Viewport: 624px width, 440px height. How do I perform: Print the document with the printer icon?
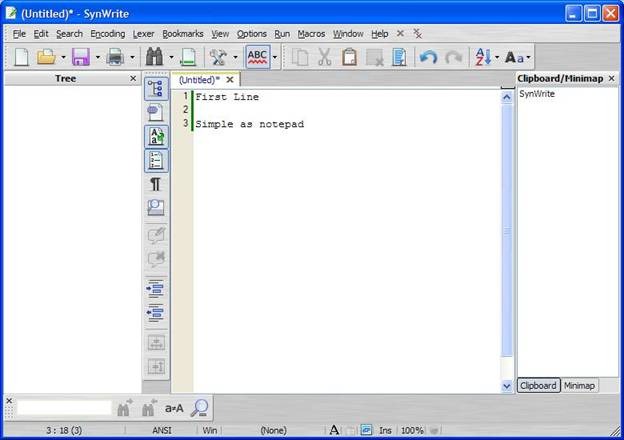[115, 57]
